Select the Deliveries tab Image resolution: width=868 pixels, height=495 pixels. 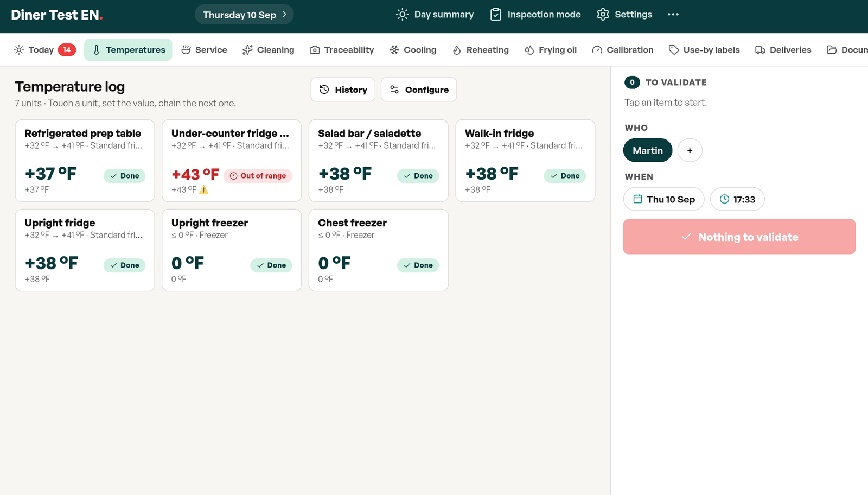click(x=783, y=50)
